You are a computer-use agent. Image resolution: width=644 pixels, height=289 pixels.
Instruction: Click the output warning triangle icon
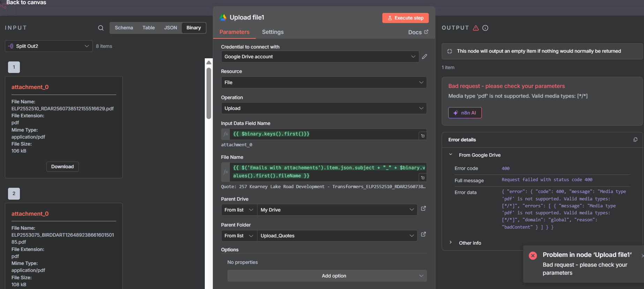(x=475, y=28)
